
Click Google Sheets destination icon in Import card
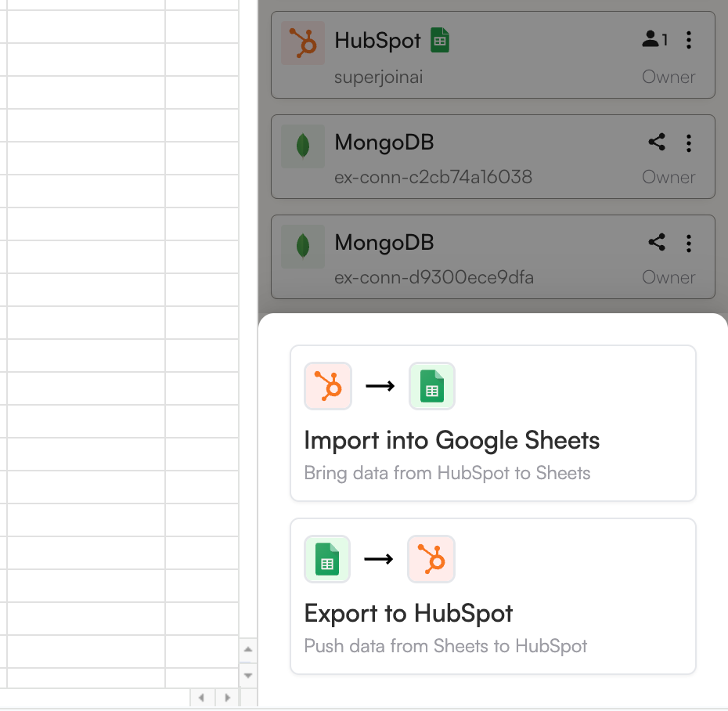(432, 386)
